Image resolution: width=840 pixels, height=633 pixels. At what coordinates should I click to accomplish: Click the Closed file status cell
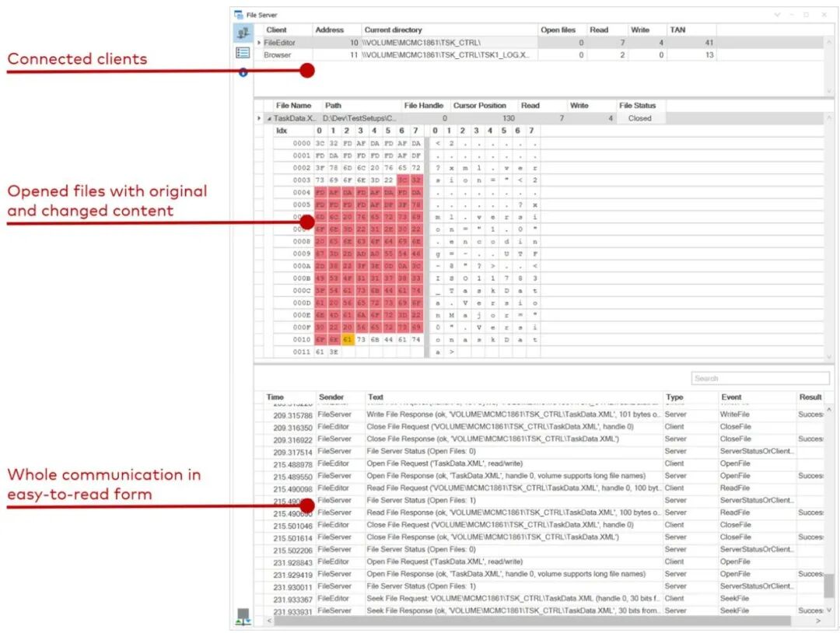(639, 118)
